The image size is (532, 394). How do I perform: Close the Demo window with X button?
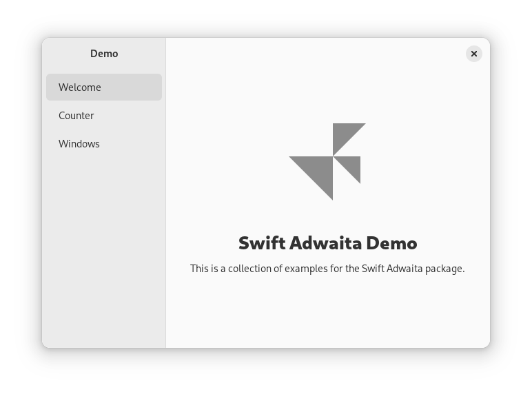point(473,54)
